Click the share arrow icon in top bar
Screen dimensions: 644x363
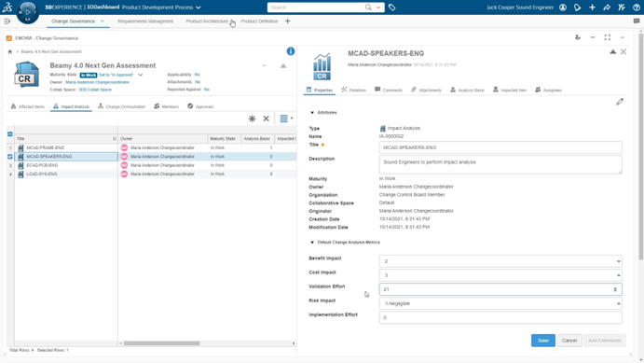pos(607,7)
